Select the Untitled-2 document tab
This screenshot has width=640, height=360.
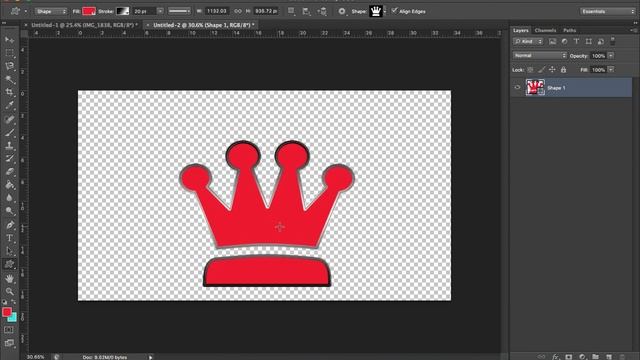[x=204, y=25]
